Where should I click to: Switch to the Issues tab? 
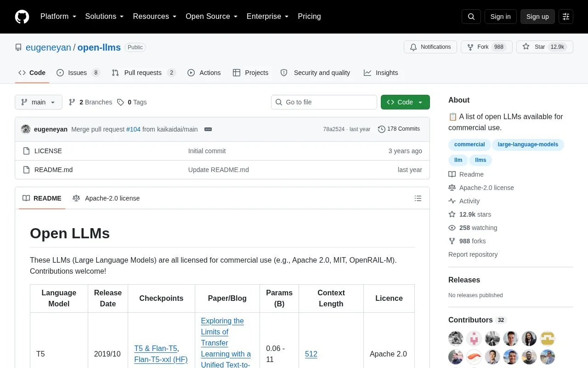(78, 73)
